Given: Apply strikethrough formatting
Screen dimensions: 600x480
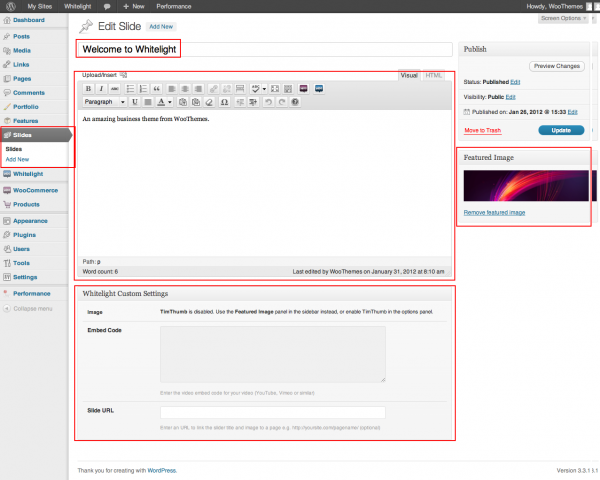Looking at the screenshot, I should coord(114,89).
